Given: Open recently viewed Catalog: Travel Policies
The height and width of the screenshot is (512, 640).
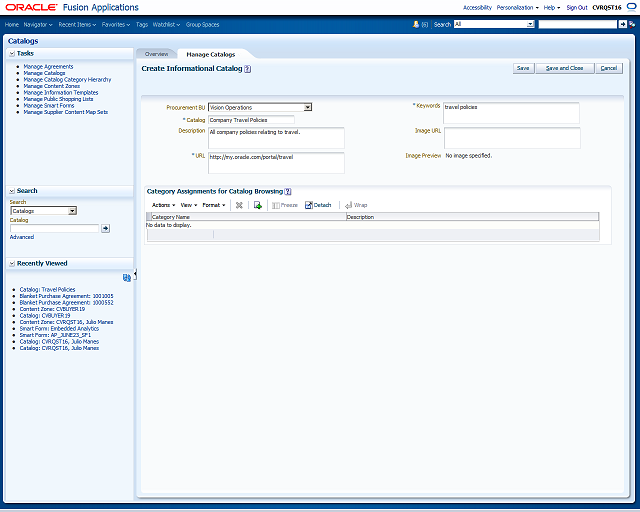Looking at the screenshot, I should click(47, 289).
